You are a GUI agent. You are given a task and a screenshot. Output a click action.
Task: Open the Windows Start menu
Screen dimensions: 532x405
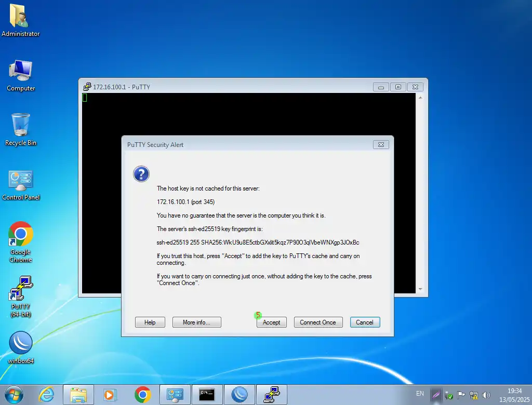pos(14,395)
